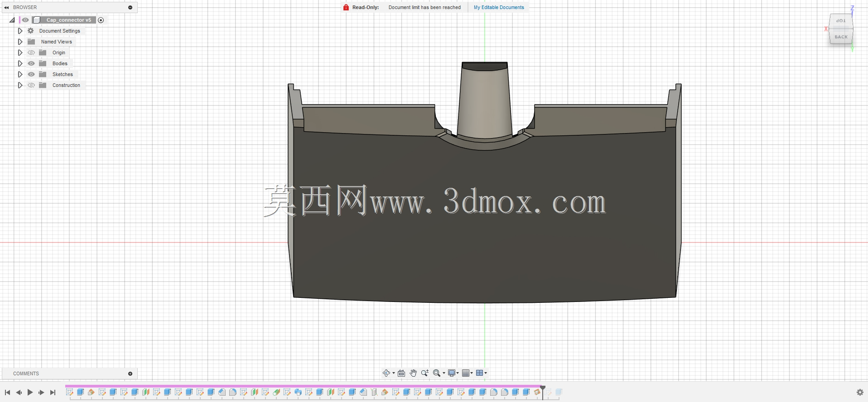Select the greyed-out sketch after the timeline marker
The image size is (868, 402).
point(548,392)
